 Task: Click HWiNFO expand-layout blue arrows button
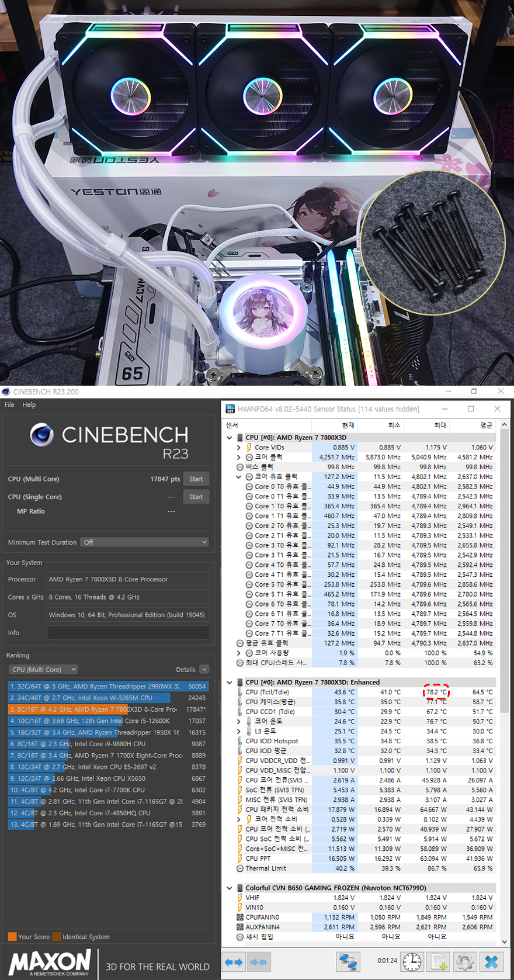pos(234,962)
